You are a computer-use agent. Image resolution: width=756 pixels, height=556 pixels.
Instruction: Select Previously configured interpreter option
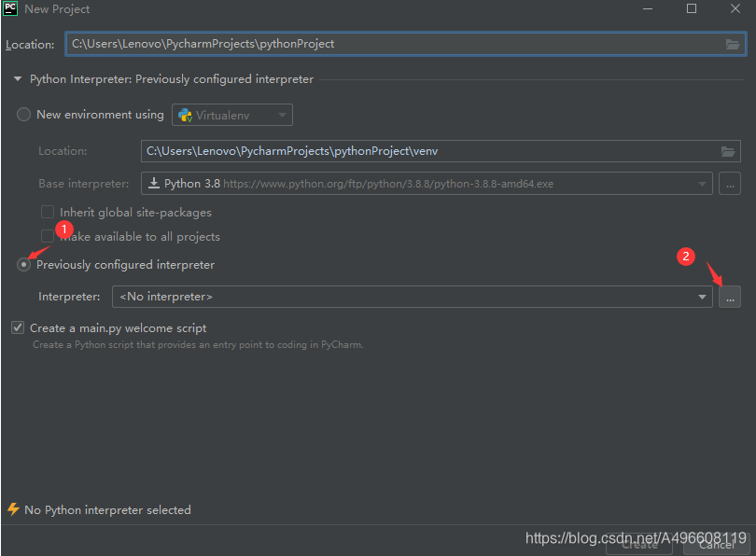[23, 264]
